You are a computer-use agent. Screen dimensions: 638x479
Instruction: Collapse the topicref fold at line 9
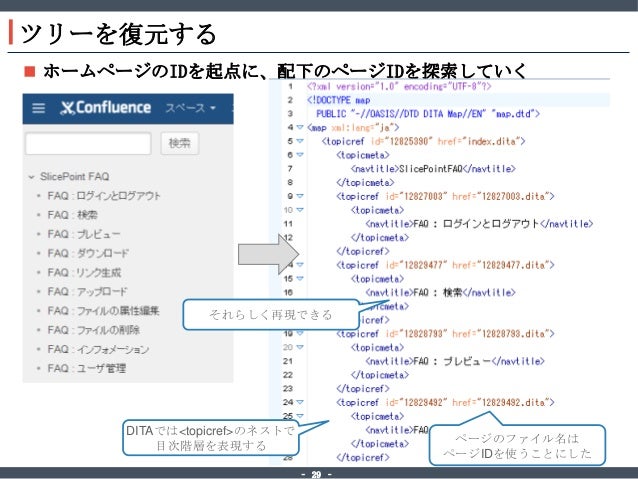coord(301,197)
